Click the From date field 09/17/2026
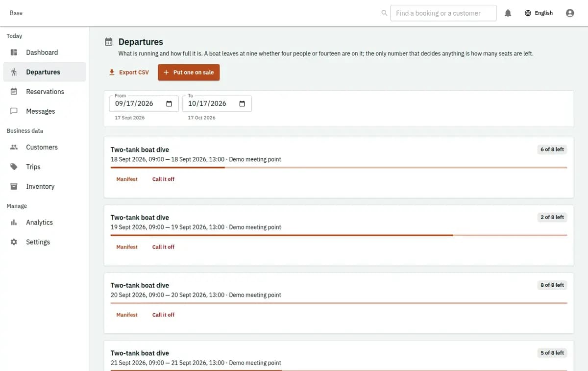 click(x=144, y=104)
